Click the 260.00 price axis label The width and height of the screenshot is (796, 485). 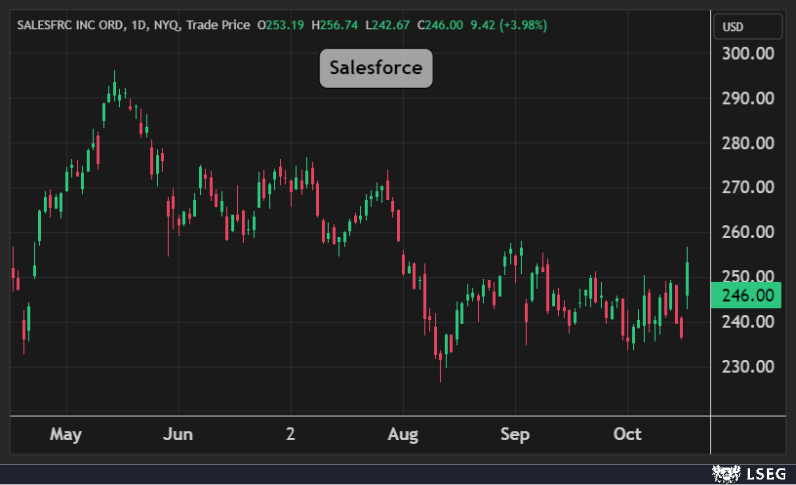pos(748,232)
